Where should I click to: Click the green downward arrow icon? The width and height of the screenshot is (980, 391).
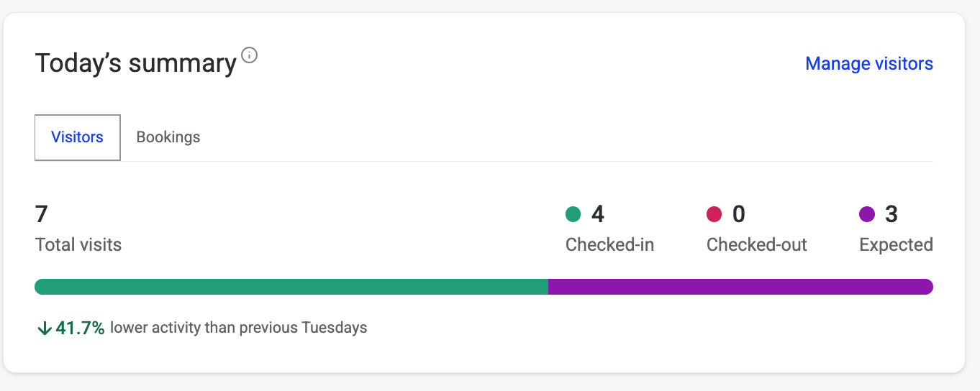tap(44, 328)
